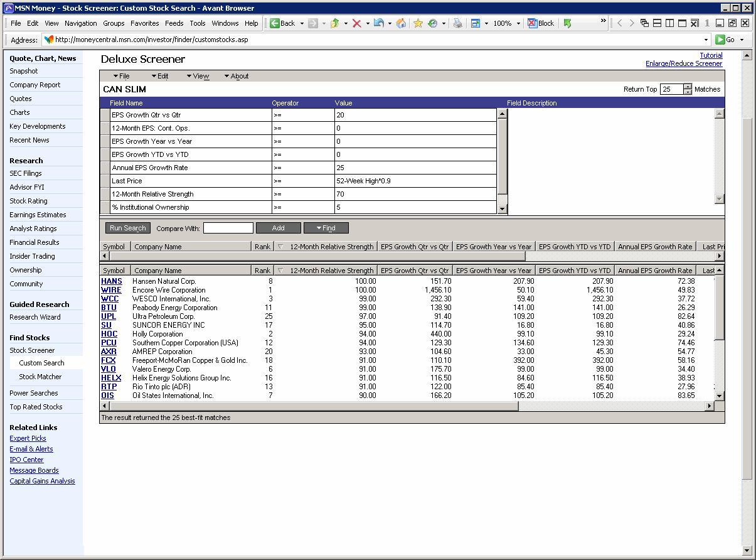The height and width of the screenshot is (560, 756).
Task: Open Favorites with the star icon
Action: [418, 23]
